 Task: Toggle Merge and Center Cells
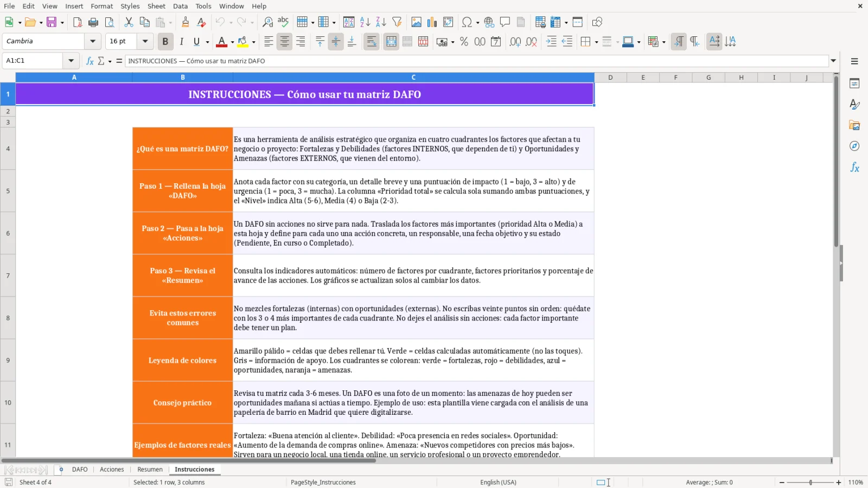(391, 42)
